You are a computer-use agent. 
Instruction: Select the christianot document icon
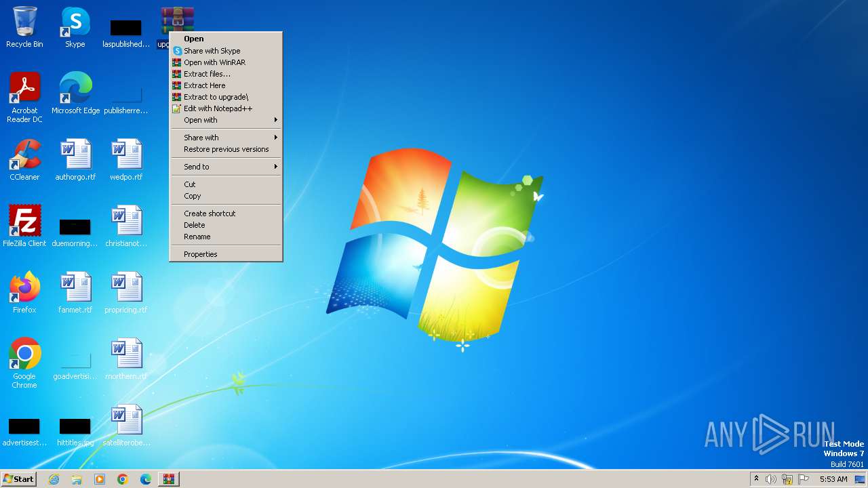point(126,226)
